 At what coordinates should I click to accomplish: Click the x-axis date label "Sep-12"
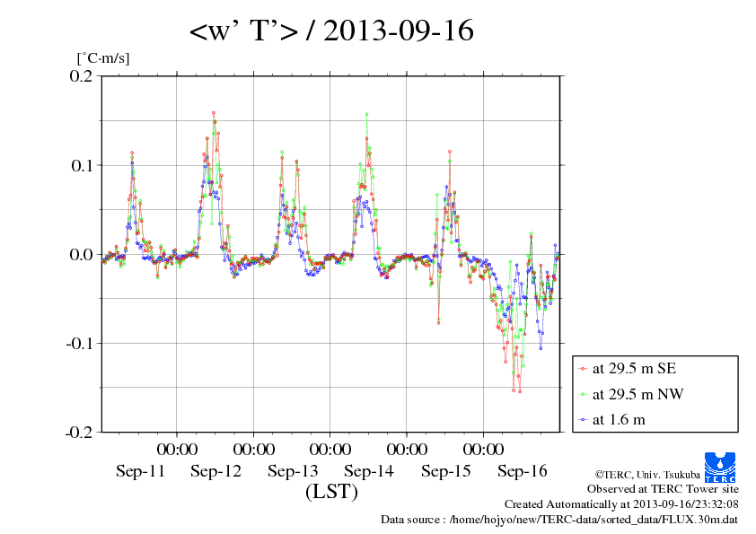(216, 471)
